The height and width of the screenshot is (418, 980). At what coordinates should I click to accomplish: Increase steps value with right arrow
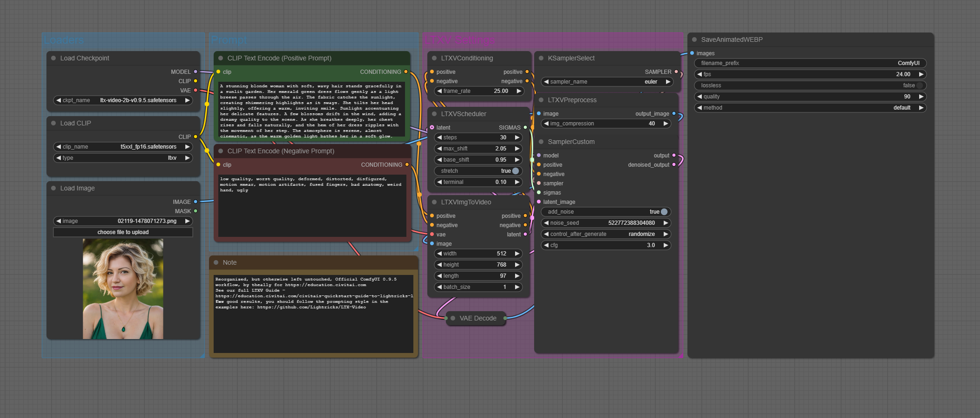click(x=517, y=137)
